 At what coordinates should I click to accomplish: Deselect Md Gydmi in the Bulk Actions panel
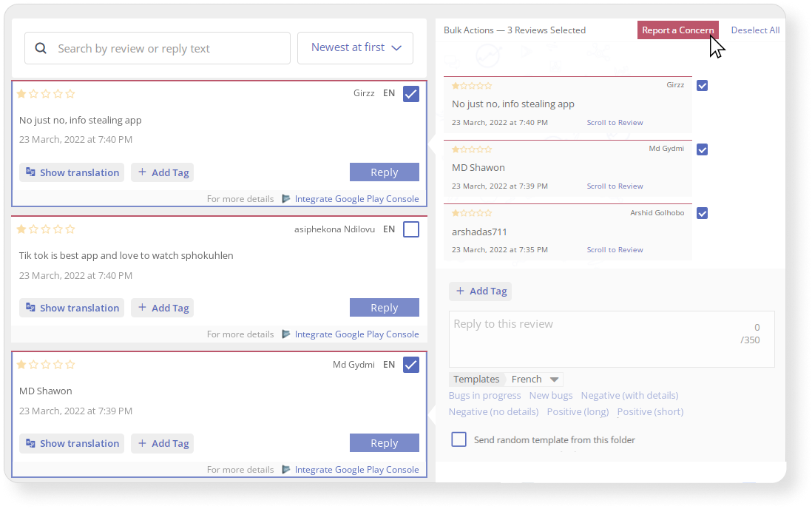tap(703, 149)
